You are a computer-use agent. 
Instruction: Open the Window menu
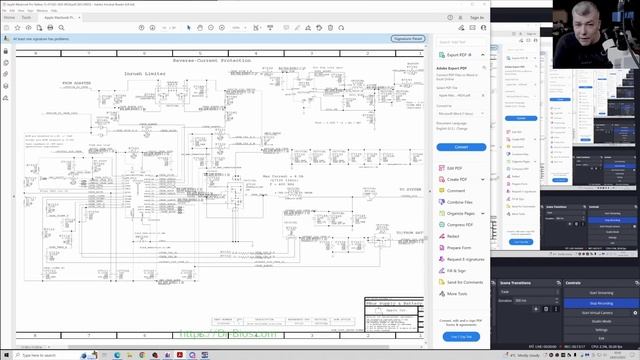pos(42,11)
